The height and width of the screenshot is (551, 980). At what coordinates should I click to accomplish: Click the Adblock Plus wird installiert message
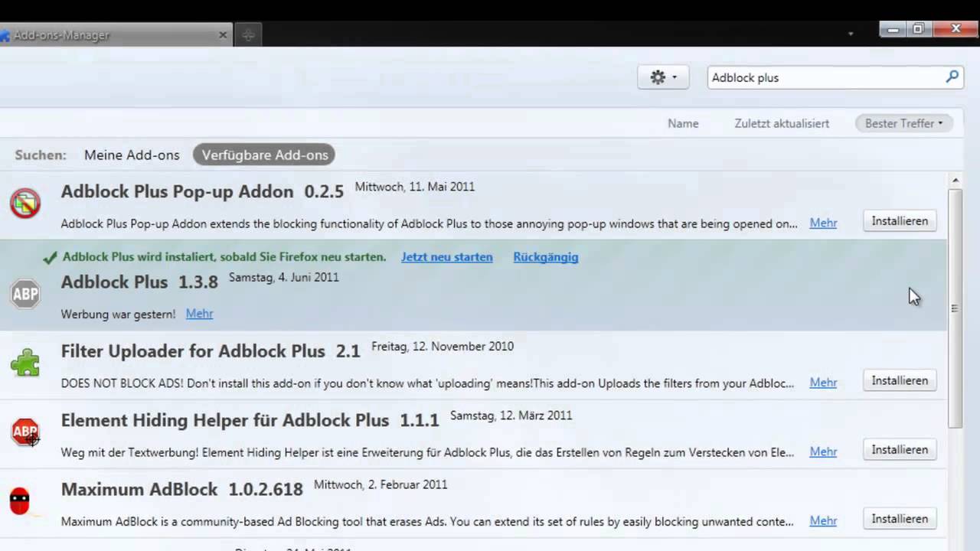224,257
